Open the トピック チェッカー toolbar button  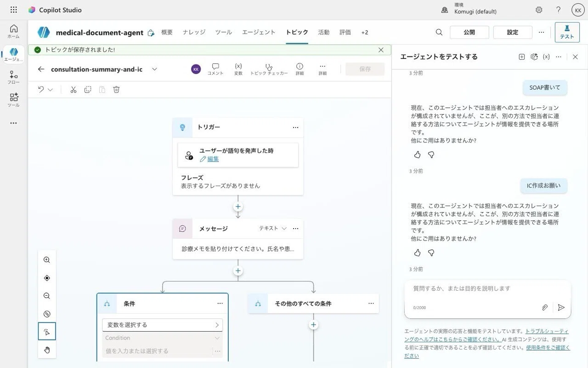269,69
